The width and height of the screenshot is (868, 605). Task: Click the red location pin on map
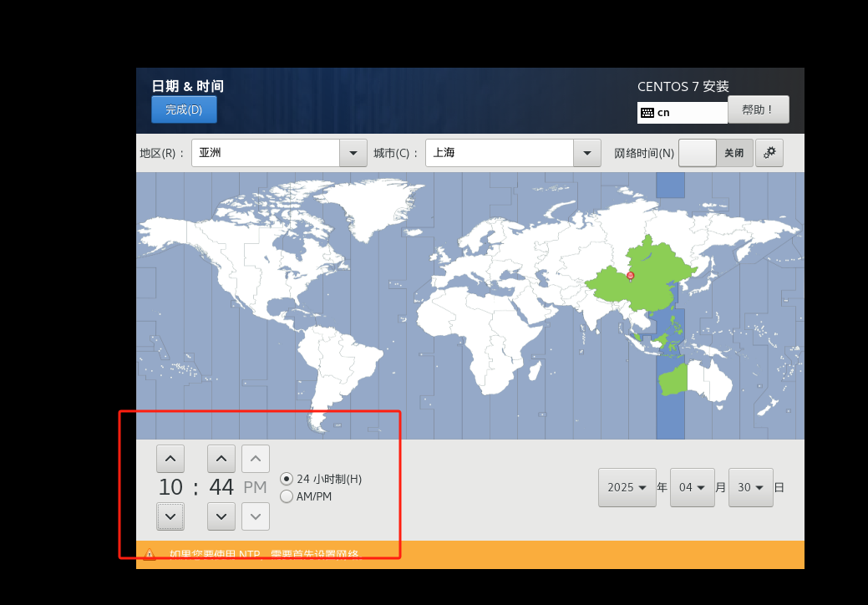[x=630, y=276]
